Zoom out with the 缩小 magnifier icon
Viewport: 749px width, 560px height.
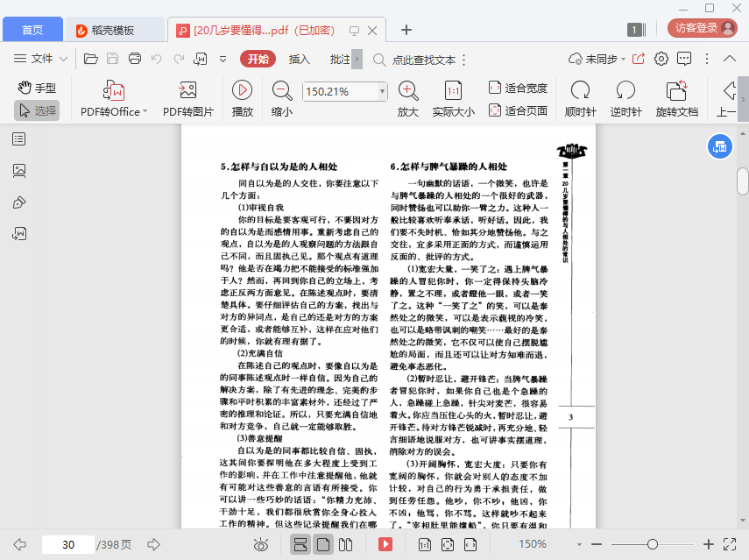tap(282, 90)
